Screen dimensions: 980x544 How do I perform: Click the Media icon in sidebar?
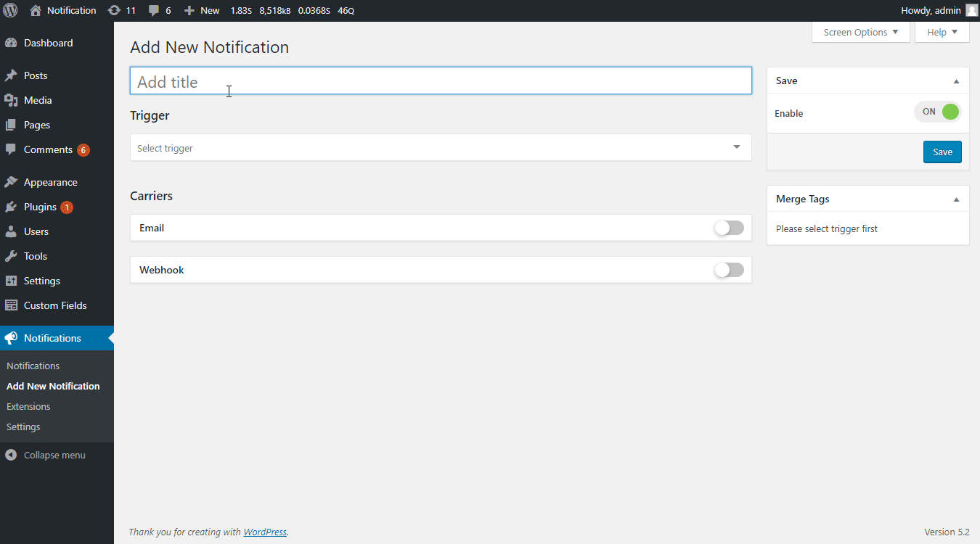[x=11, y=100]
